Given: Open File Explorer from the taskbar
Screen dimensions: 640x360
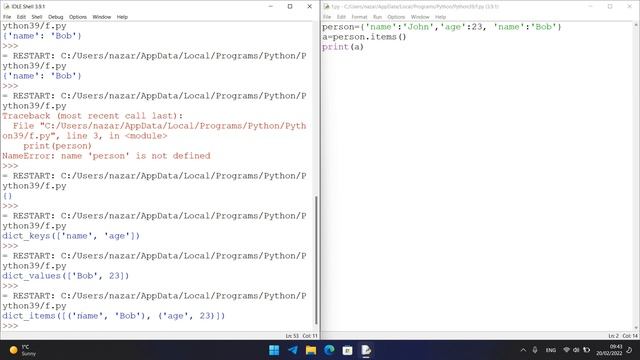Looking at the screenshot, I should [x=311, y=350].
